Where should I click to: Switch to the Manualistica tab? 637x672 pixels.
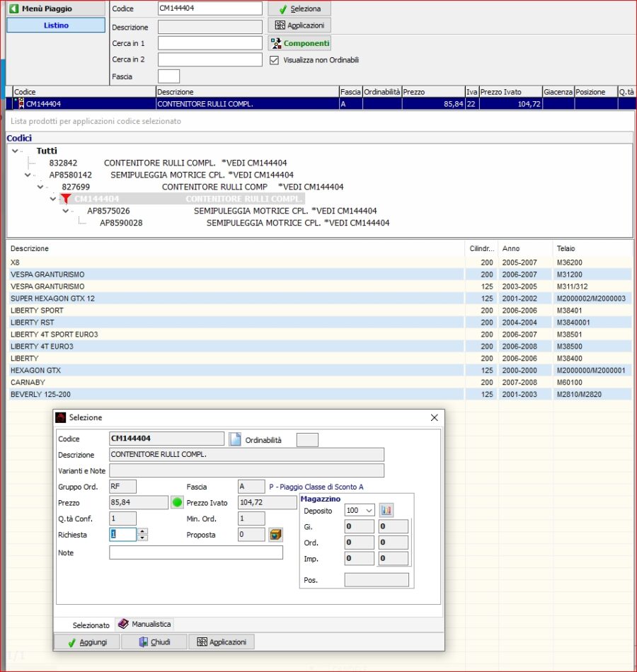tap(145, 624)
